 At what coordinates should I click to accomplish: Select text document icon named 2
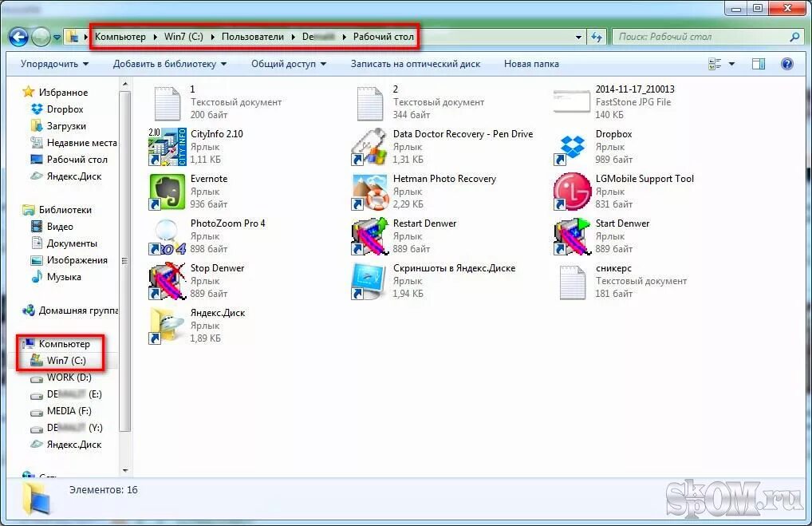click(369, 103)
